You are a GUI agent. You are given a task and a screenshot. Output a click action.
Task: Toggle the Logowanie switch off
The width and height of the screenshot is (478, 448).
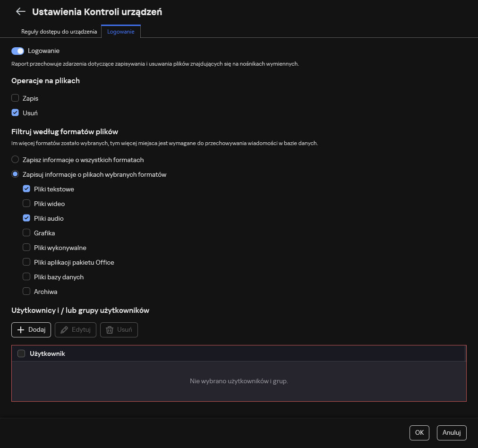tap(18, 51)
